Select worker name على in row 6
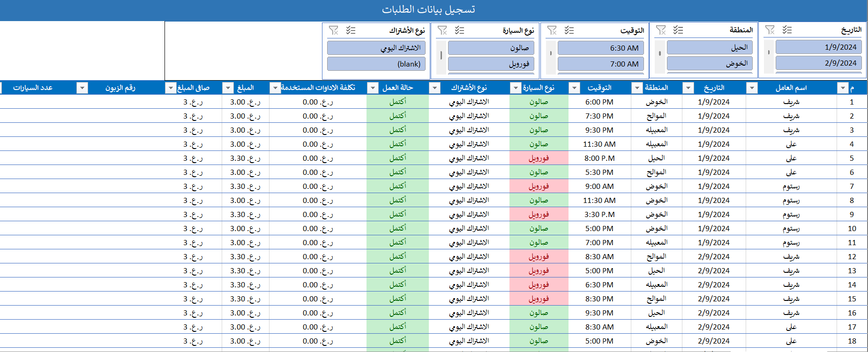Viewport: 868px width, 352px height. [x=791, y=172]
